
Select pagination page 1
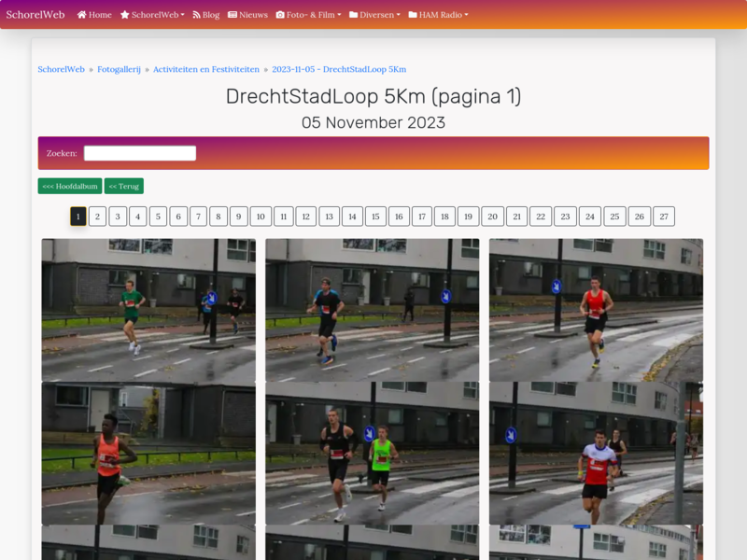point(78,217)
